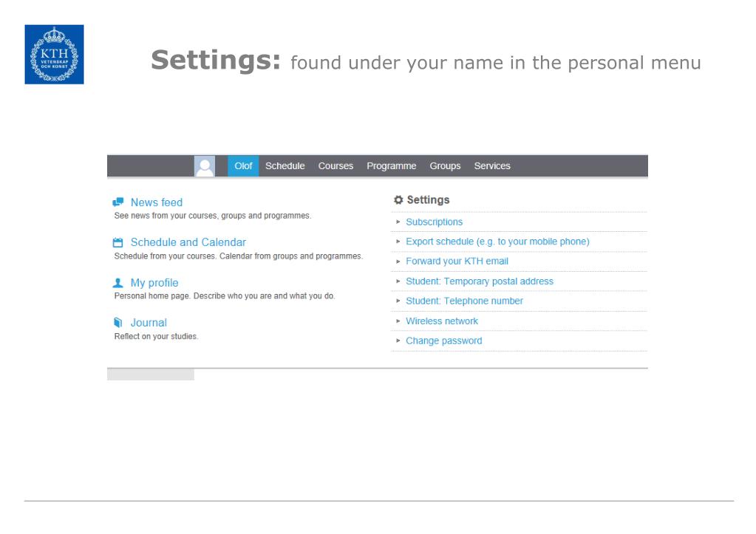Screen dimensions: 756x534
Task: Open the Programme menu item
Action: coord(392,166)
